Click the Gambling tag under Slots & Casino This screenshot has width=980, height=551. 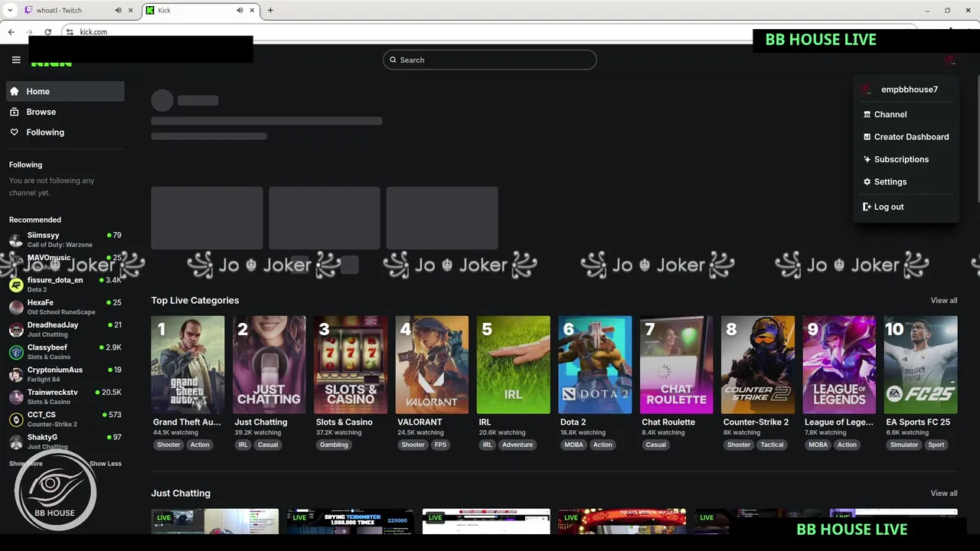[334, 445]
